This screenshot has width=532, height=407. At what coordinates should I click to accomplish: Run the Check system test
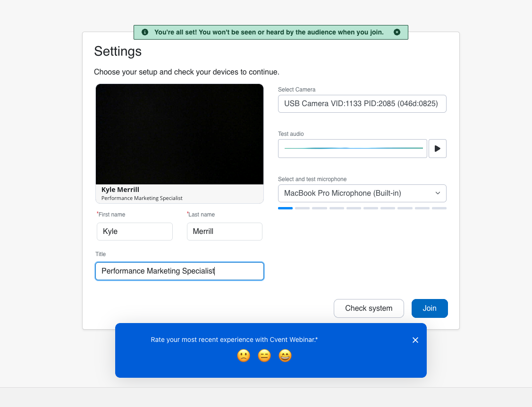pos(369,308)
